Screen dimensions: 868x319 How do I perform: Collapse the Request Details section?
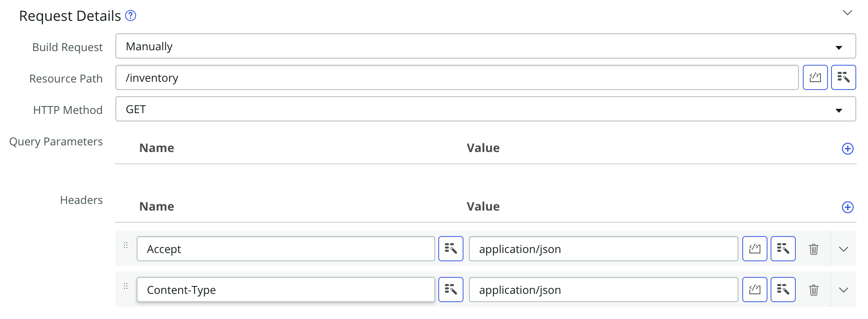(848, 13)
